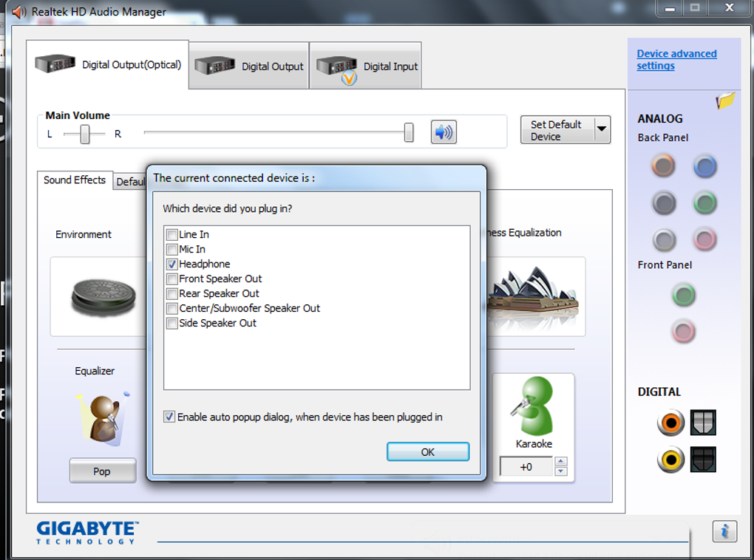Open the information button at bottom right
The image size is (754, 560).
pyautogui.click(x=724, y=531)
